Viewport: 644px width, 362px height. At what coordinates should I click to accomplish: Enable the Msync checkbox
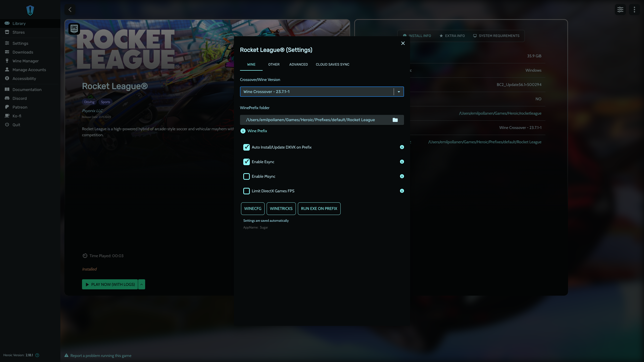pos(246,176)
